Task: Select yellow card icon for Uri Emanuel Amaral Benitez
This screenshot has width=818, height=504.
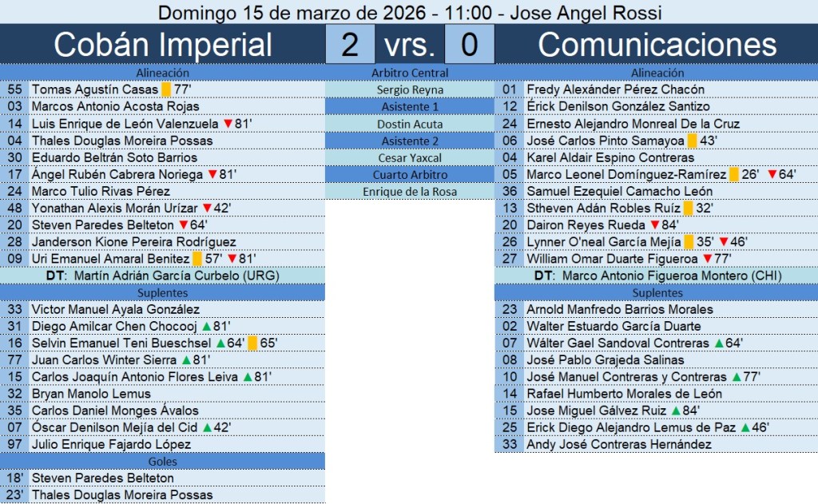Action: pyautogui.click(x=197, y=259)
